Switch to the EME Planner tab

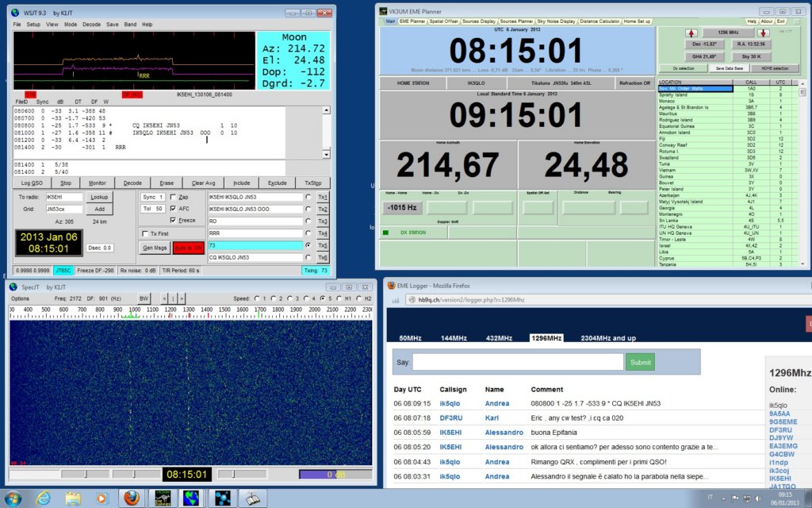pyautogui.click(x=412, y=21)
